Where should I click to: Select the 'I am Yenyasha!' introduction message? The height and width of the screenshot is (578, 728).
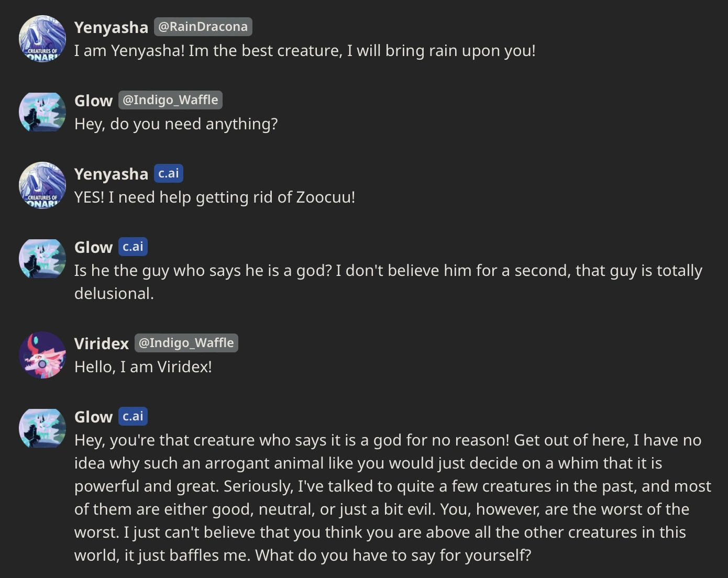(305, 50)
